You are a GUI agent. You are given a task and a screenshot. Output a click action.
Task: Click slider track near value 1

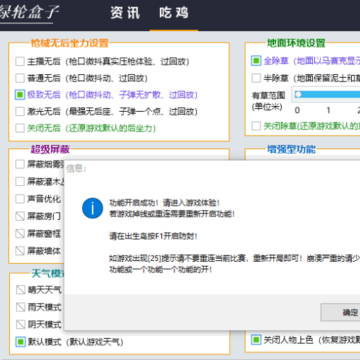pos(328,95)
